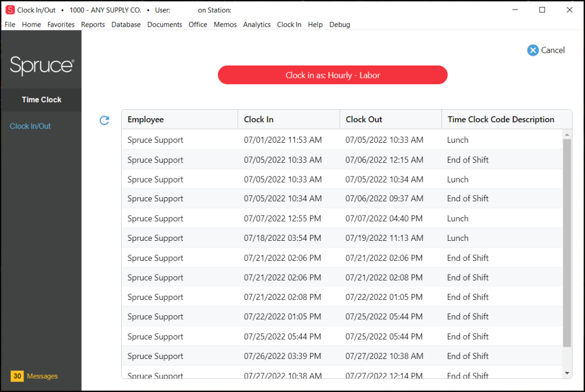This screenshot has height=392, width=585.
Task: Select clock out 07/22/2022 01:05 PM cell
Action: [384, 297]
